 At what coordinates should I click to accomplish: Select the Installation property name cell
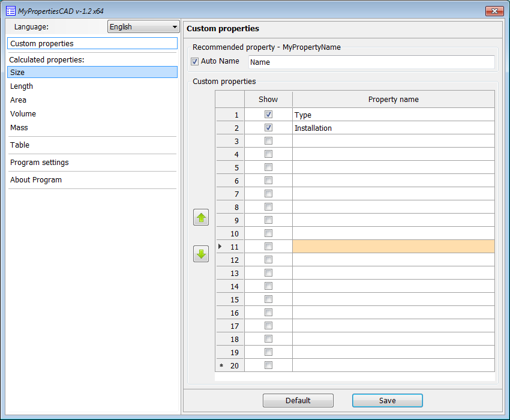point(394,128)
